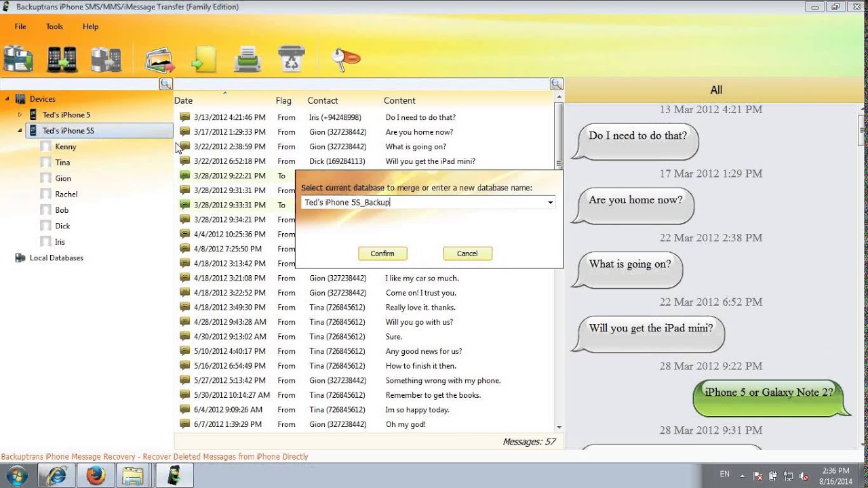Viewport: 868px width, 488px height.
Task: Click the Kenny contact avatar icon
Action: click(45, 146)
